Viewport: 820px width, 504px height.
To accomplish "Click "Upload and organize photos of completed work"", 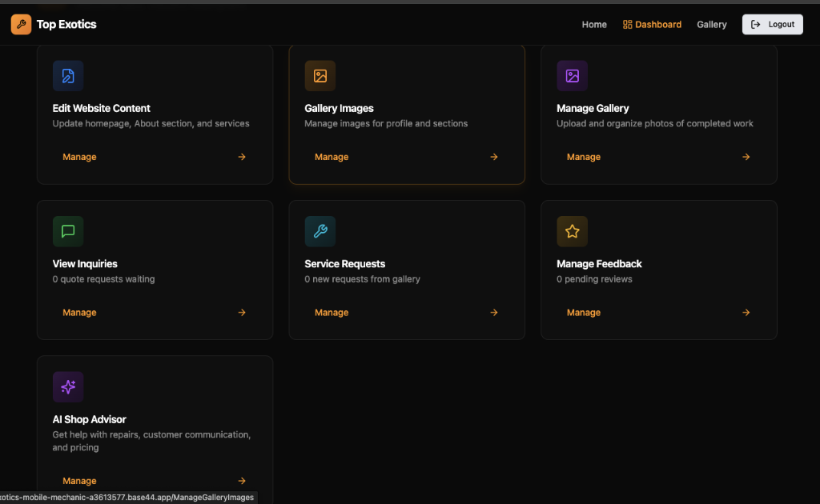I will pyautogui.click(x=655, y=123).
